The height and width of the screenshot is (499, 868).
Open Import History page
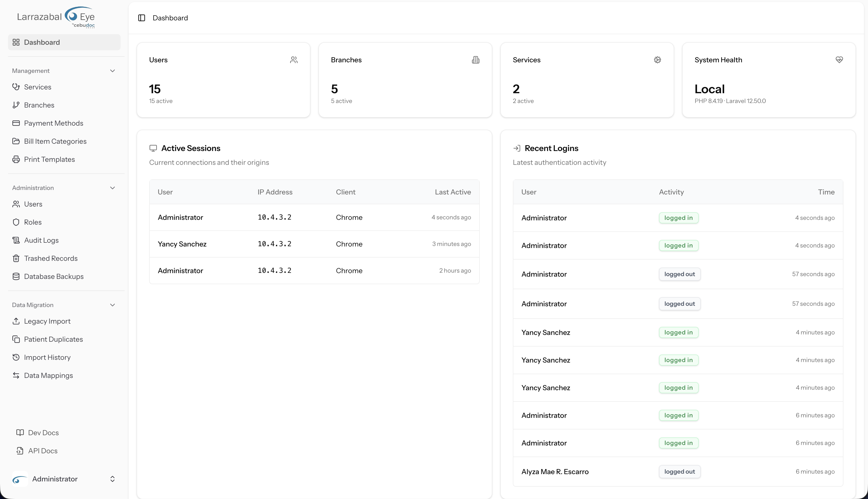[64, 358]
